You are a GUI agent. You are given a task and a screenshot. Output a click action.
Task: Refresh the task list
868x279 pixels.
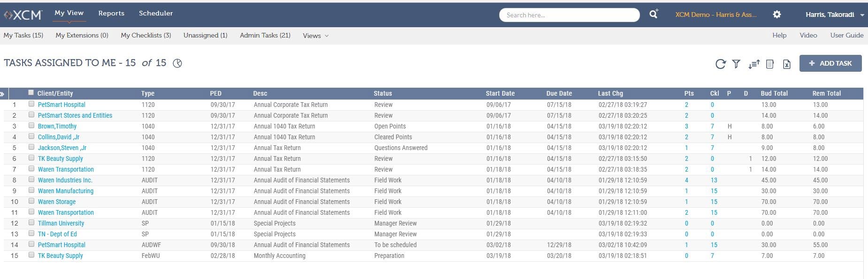(721, 64)
